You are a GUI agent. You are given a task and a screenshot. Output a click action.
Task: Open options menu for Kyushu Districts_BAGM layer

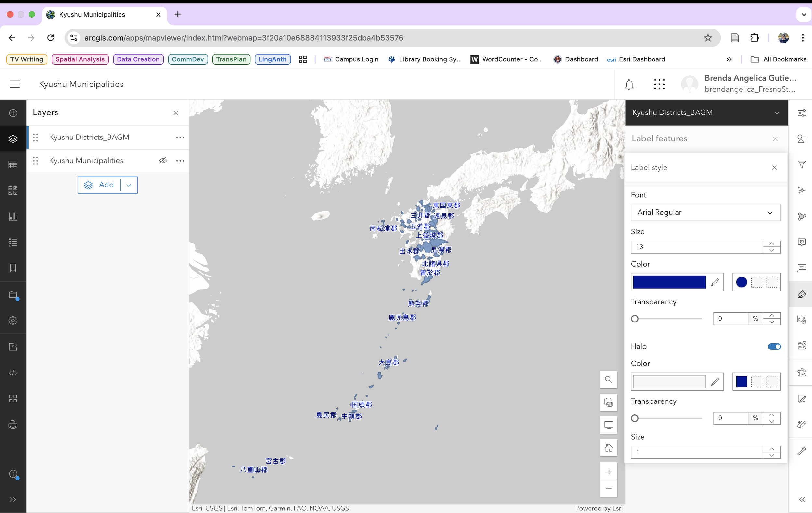pyautogui.click(x=180, y=138)
